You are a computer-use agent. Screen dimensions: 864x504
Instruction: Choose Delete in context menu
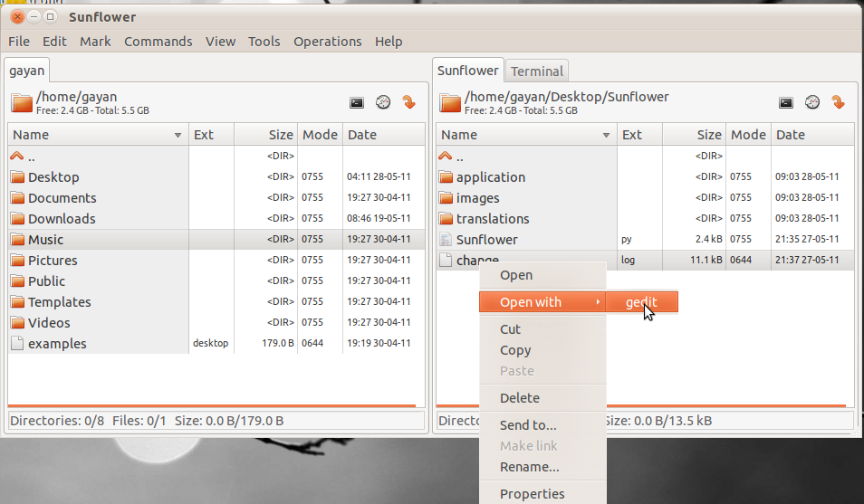coord(542,398)
